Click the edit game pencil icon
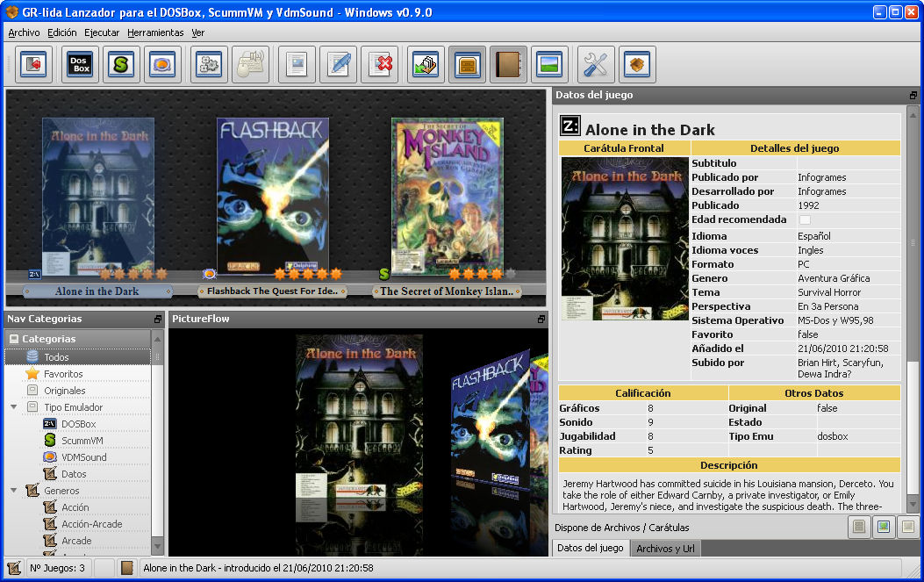 338,64
